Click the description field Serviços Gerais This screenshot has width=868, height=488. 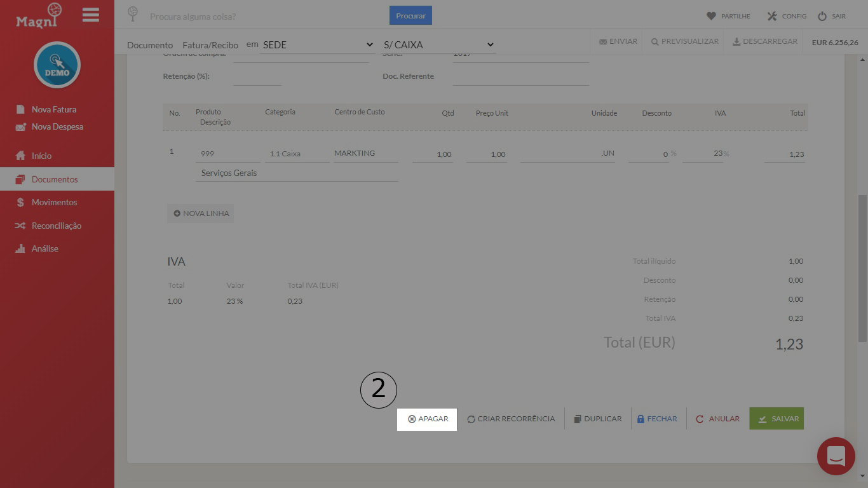click(297, 173)
